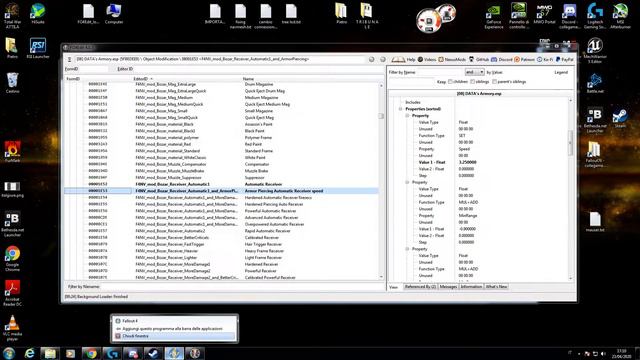Click the navigate back round button
The width and height of the screenshot is (640, 360).
click(371, 60)
